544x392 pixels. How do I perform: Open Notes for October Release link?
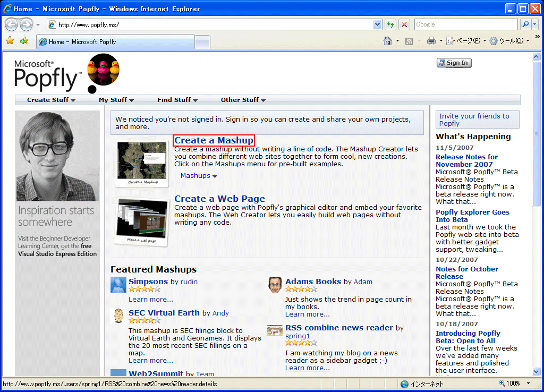(467, 272)
